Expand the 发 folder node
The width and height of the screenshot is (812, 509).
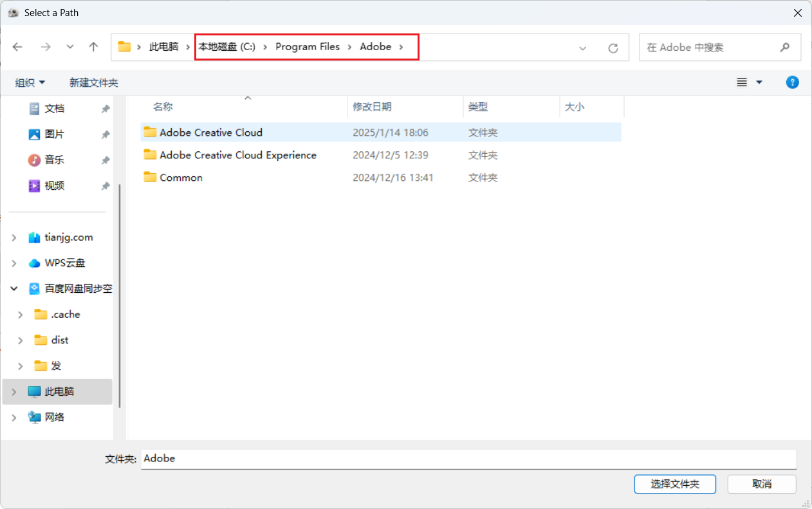(21, 366)
